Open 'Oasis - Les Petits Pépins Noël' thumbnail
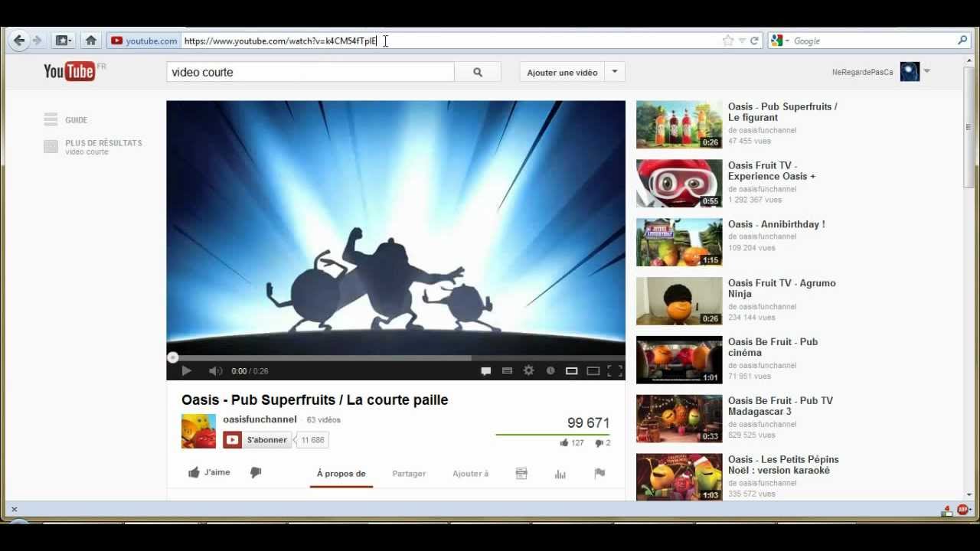The height and width of the screenshot is (551, 980). pos(679,478)
